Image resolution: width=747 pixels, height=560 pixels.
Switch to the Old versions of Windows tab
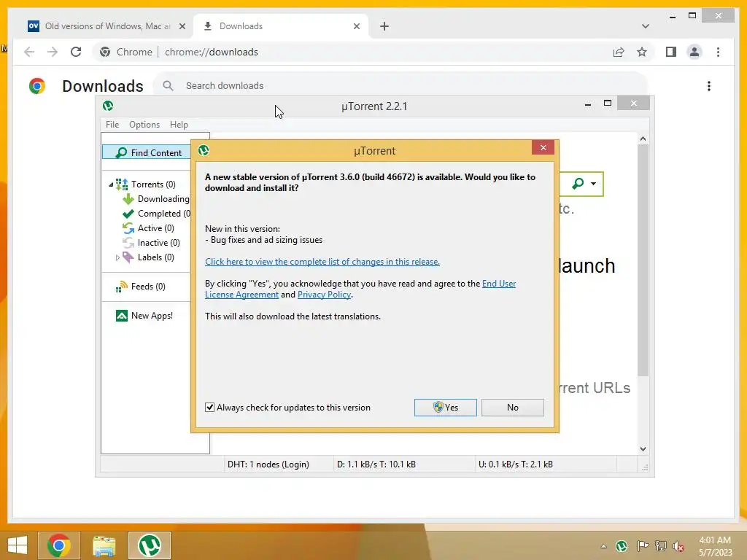(107, 26)
